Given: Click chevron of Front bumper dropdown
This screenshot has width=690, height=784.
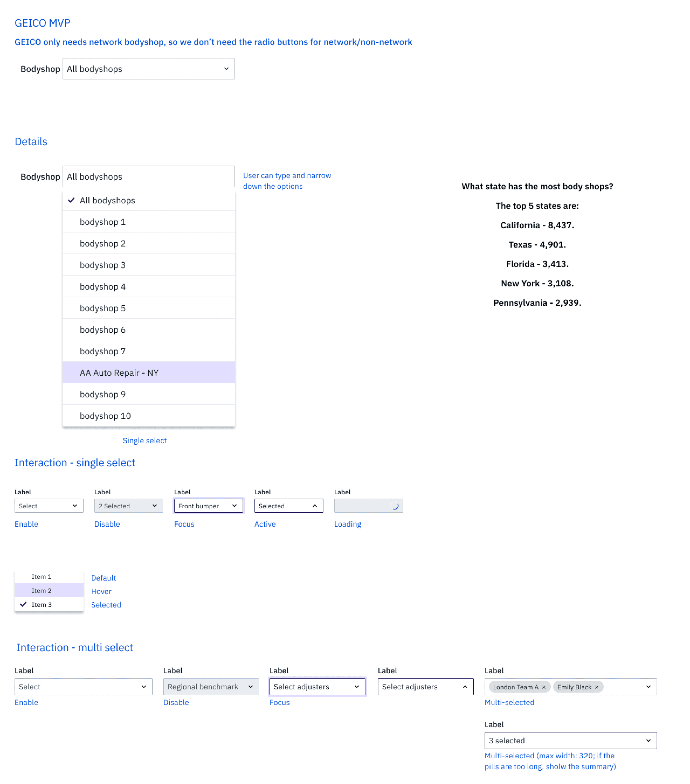Looking at the screenshot, I should point(235,506).
